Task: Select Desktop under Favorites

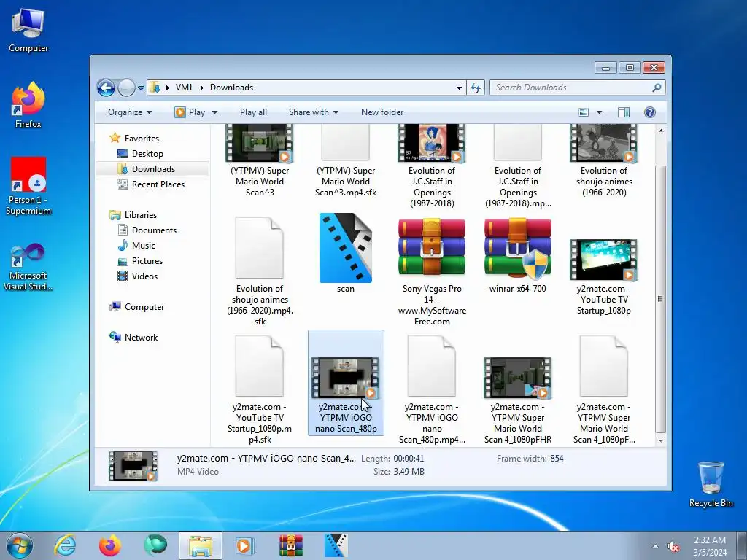Action: [x=147, y=154]
